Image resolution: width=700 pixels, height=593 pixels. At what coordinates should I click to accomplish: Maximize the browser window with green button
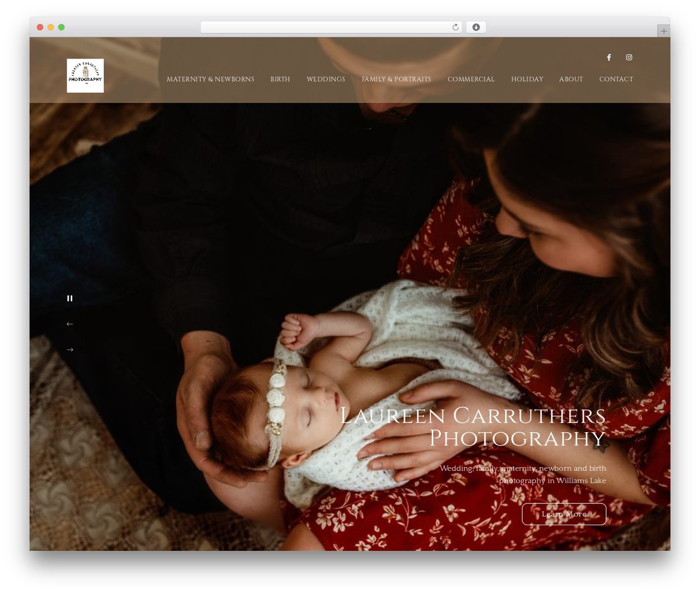pos(61,27)
